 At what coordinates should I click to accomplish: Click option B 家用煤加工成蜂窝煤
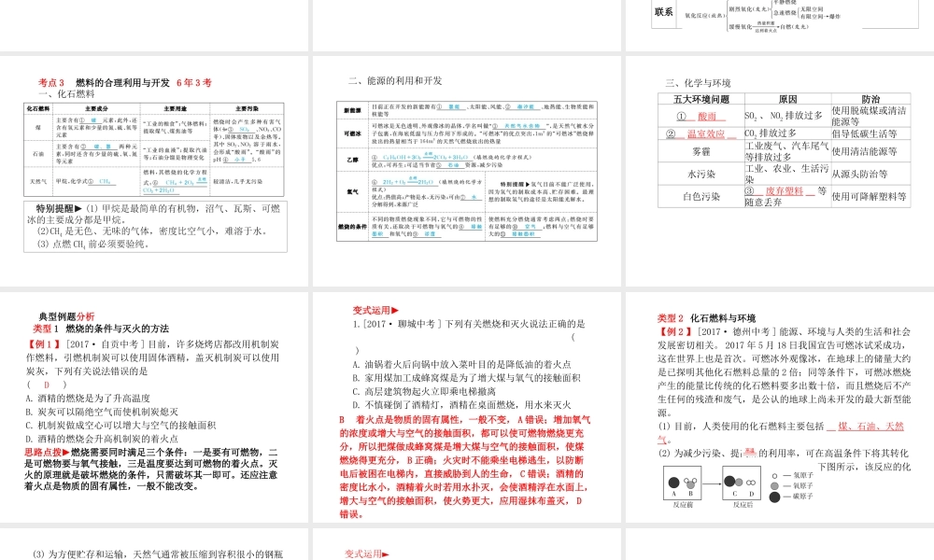click(x=466, y=378)
